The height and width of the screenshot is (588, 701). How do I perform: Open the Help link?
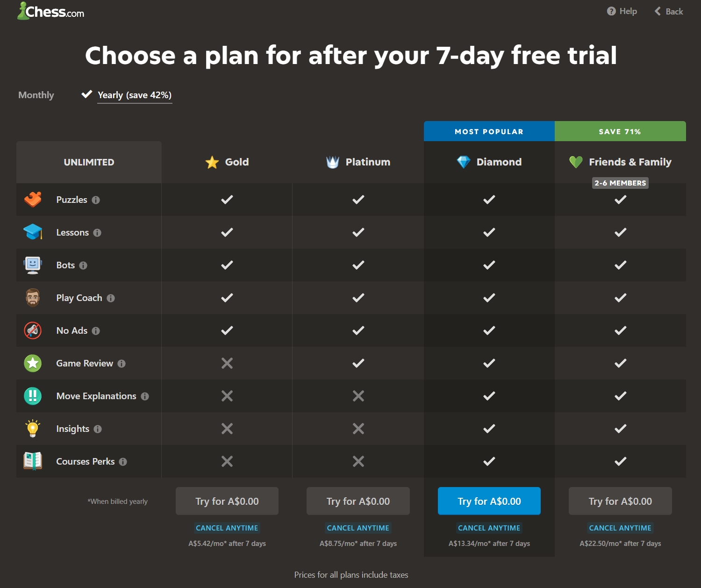(x=622, y=11)
